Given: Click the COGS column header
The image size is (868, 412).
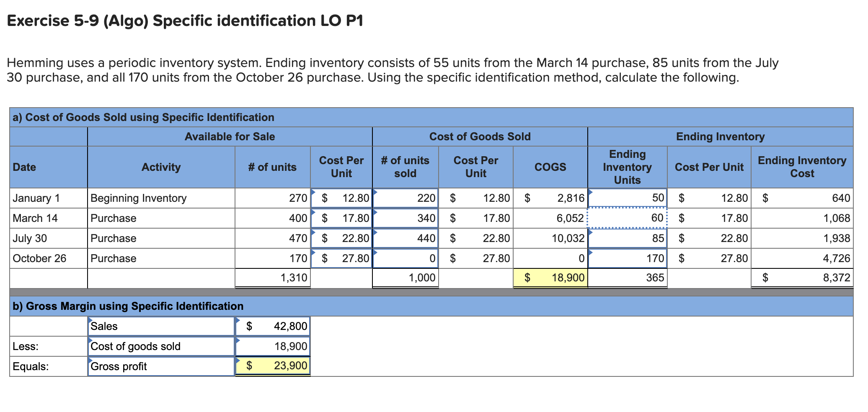Looking at the screenshot, I should (550, 167).
